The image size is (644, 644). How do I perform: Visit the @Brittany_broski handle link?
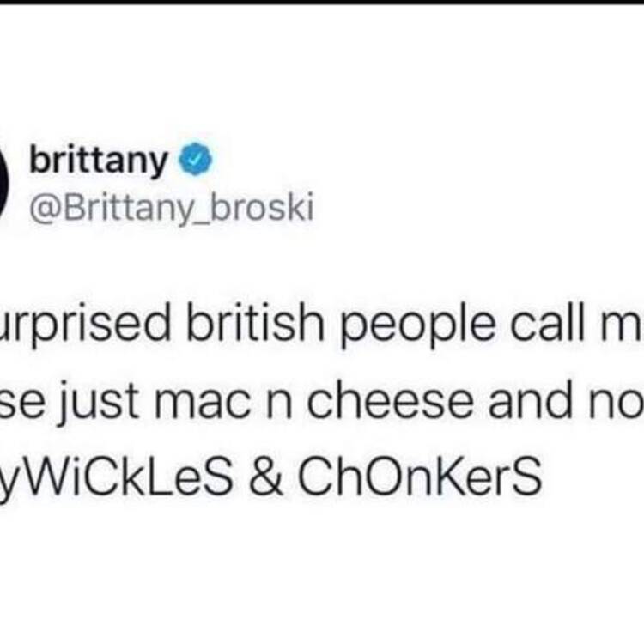pyautogui.click(x=171, y=208)
